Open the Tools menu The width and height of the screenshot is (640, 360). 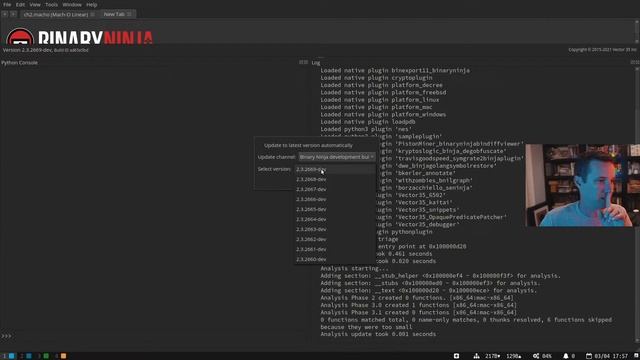[51, 4]
